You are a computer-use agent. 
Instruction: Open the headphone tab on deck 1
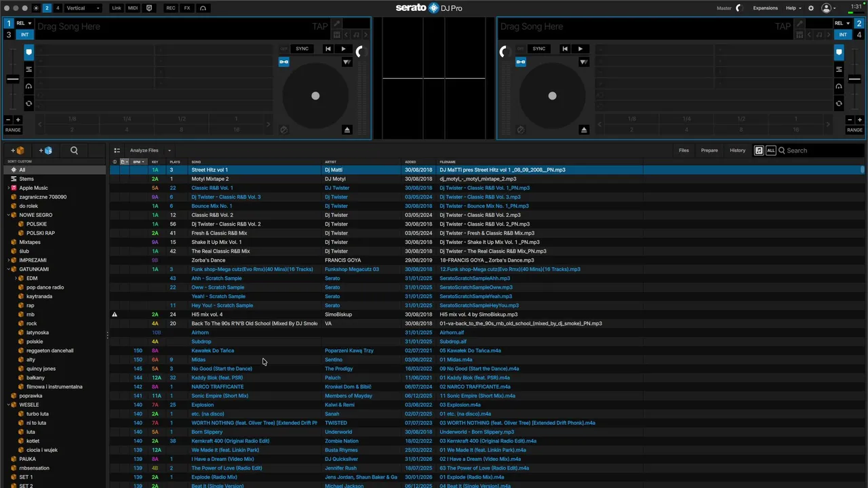28,86
